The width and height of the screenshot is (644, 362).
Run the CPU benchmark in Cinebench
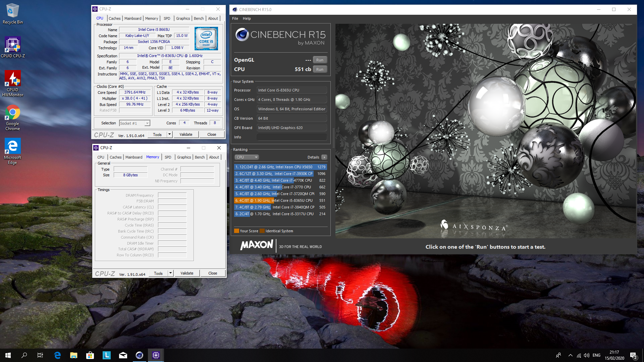point(320,69)
